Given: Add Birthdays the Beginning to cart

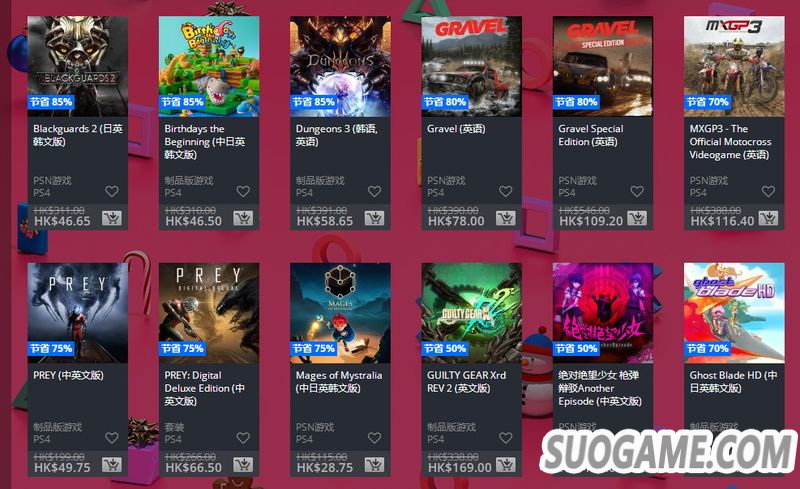Looking at the screenshot, I should pos(243,218).
